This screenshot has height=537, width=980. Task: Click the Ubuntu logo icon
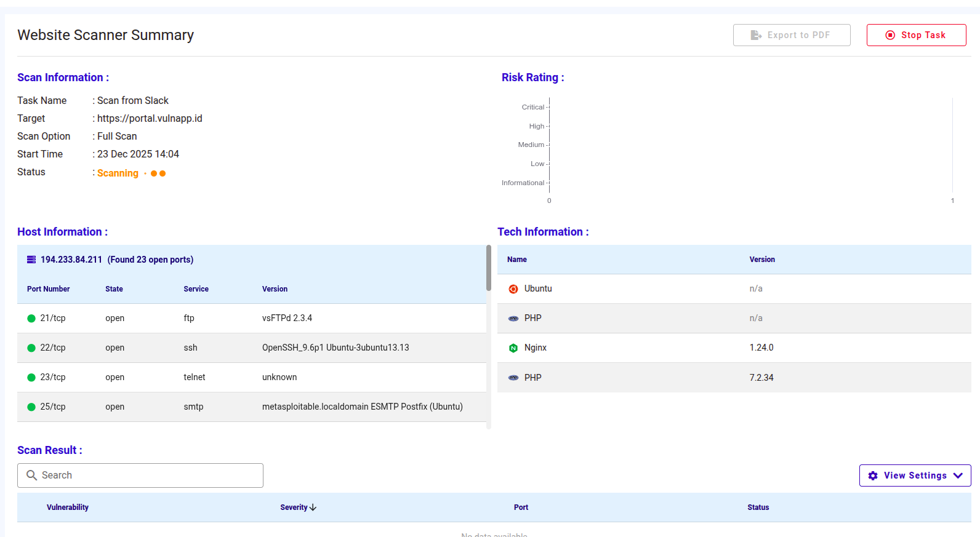tap(513, 289)
